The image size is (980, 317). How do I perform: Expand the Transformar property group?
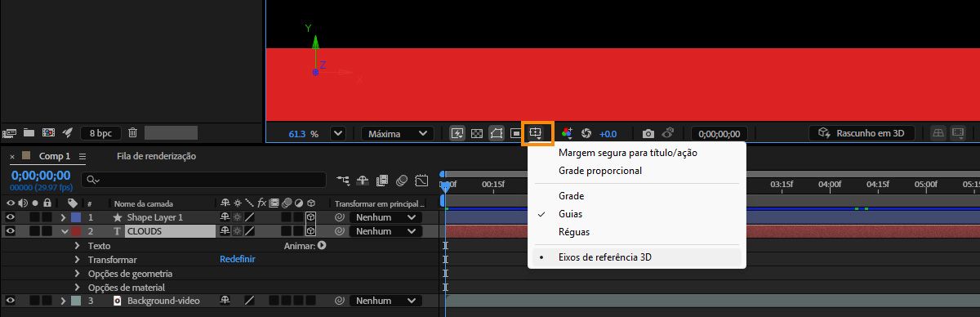[78, 259]
